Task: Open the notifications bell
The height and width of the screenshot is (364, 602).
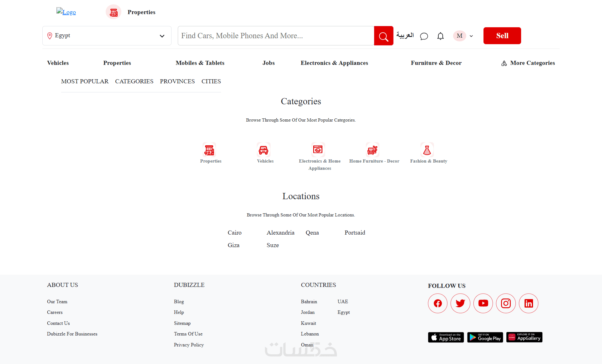Action: [440, 36]
